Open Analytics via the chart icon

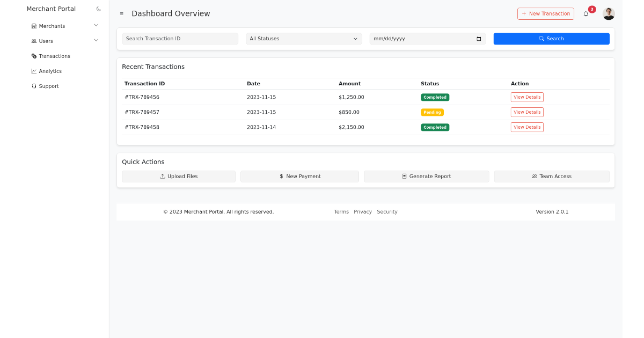(34, 71)
